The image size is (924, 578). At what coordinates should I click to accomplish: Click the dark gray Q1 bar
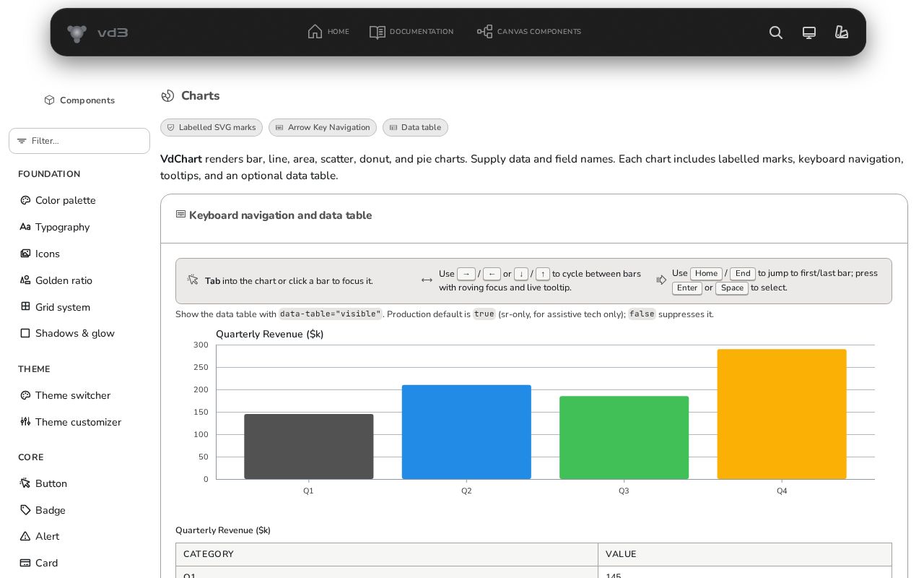pyautogui.click(x=309, y=447)
